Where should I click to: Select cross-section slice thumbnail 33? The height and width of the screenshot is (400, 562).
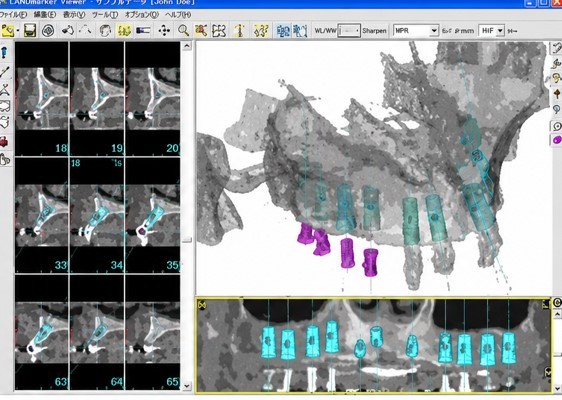(x=42, y=215)
